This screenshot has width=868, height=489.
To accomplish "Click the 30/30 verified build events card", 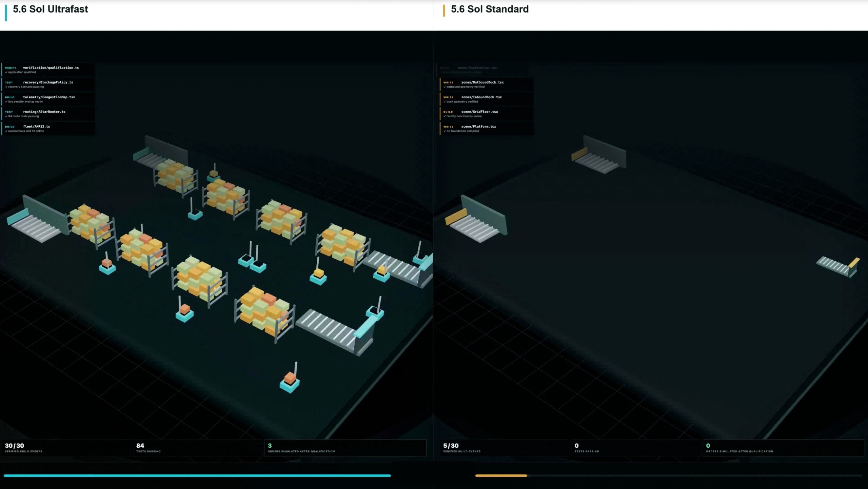I will point(66,448).
